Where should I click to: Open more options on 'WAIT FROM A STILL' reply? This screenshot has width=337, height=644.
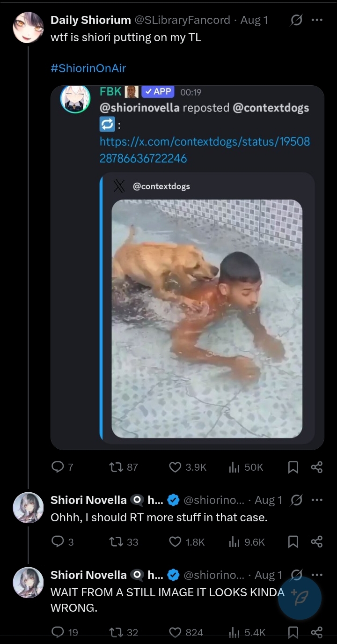coord(317,575)
